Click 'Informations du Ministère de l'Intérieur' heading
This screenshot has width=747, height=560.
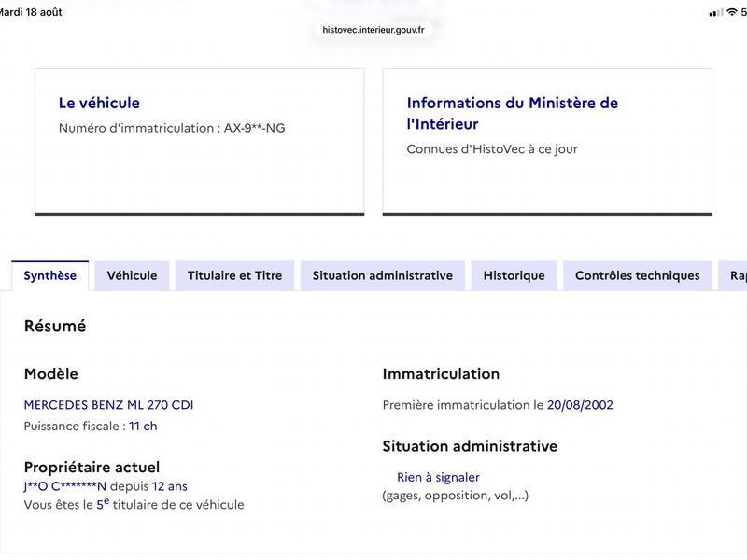click(x=512, y=113)
